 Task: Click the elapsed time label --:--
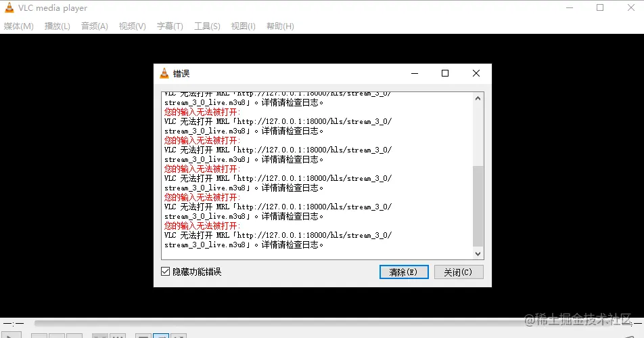tap(14, 324)
